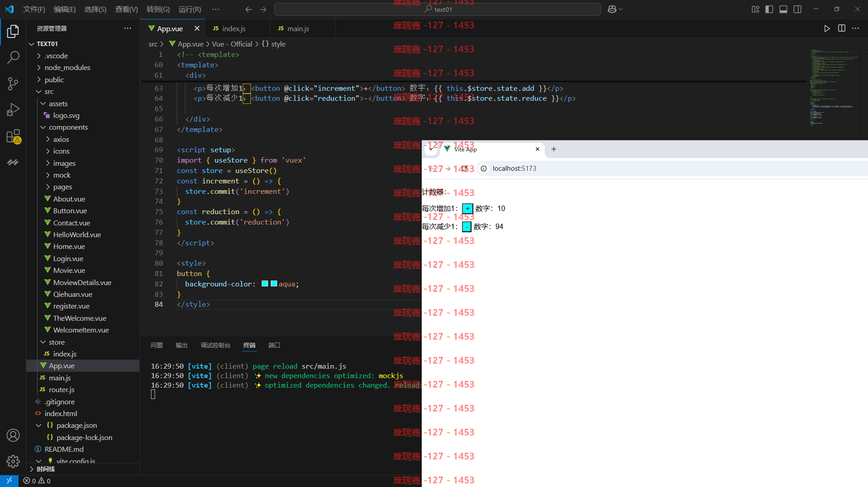
Task: Open the browser tab search dropdown
Action: click(431, 149)
